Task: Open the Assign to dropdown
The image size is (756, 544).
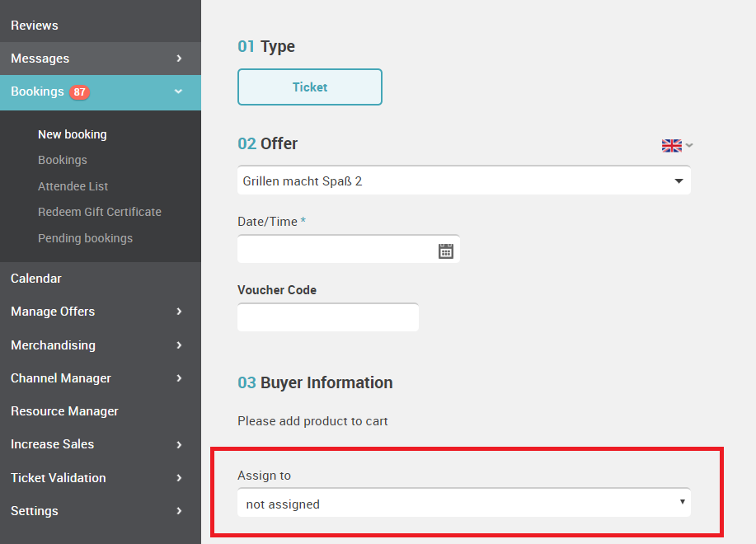Action: point(464,503)
